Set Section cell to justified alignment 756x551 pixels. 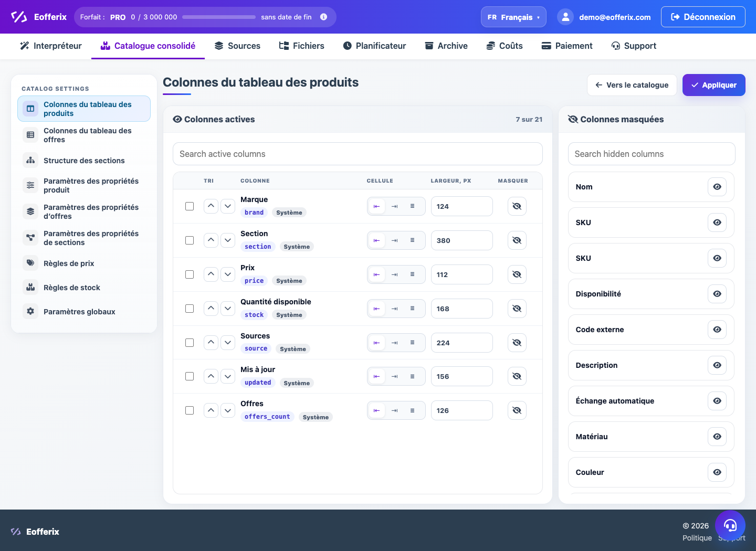(x=413, y=240)
